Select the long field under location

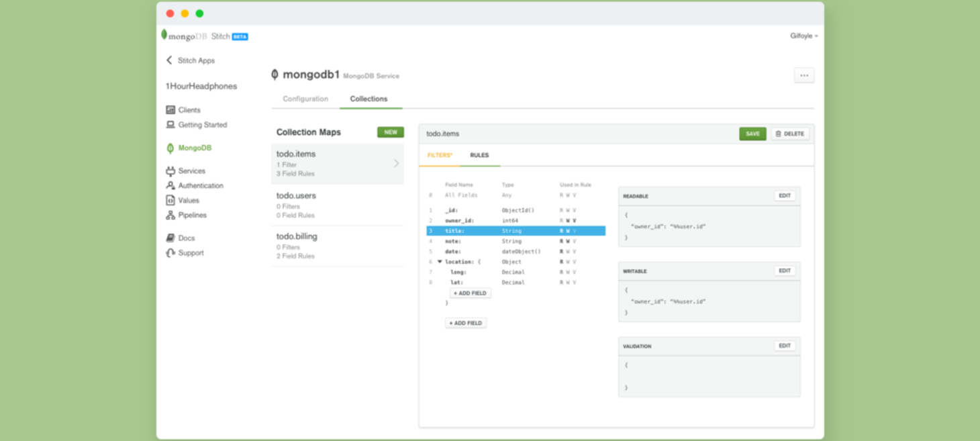coord(516,272)
